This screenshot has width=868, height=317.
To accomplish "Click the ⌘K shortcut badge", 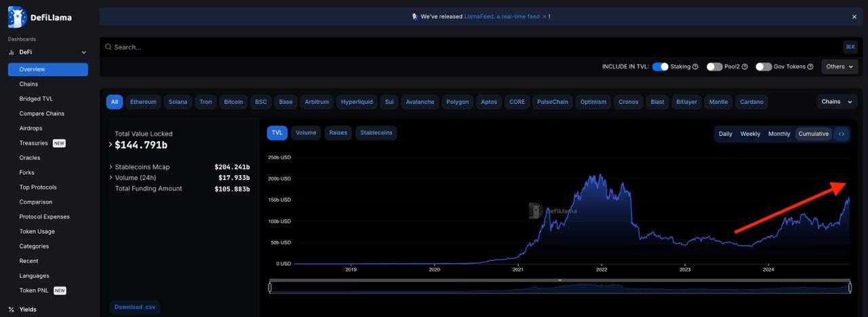I will pyautogui.click(x=850, y=47).
